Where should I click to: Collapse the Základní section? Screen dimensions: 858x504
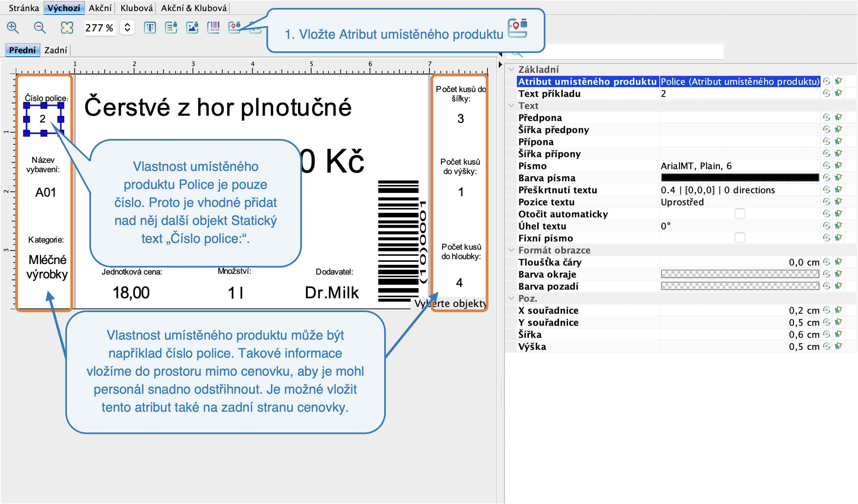click(511, 69)
